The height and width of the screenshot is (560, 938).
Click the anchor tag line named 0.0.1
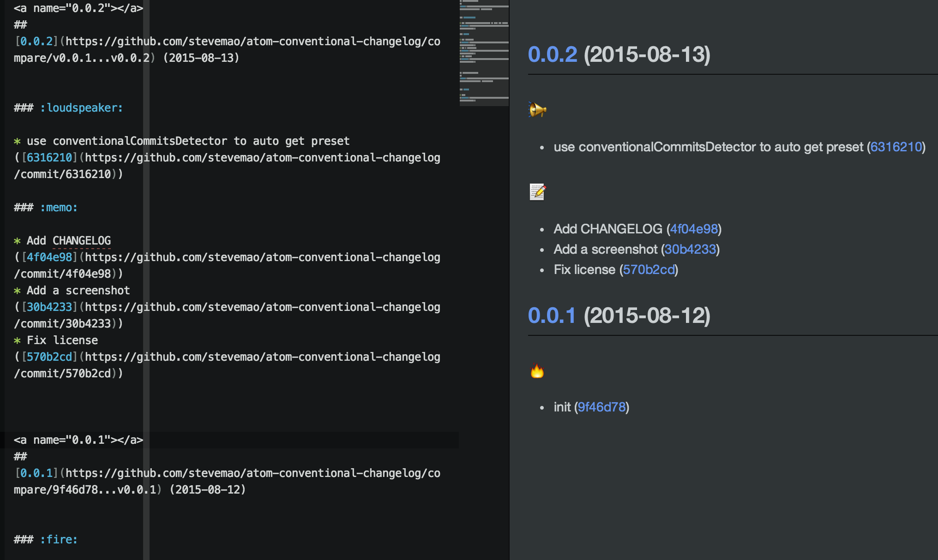click(x=78, y=440)
